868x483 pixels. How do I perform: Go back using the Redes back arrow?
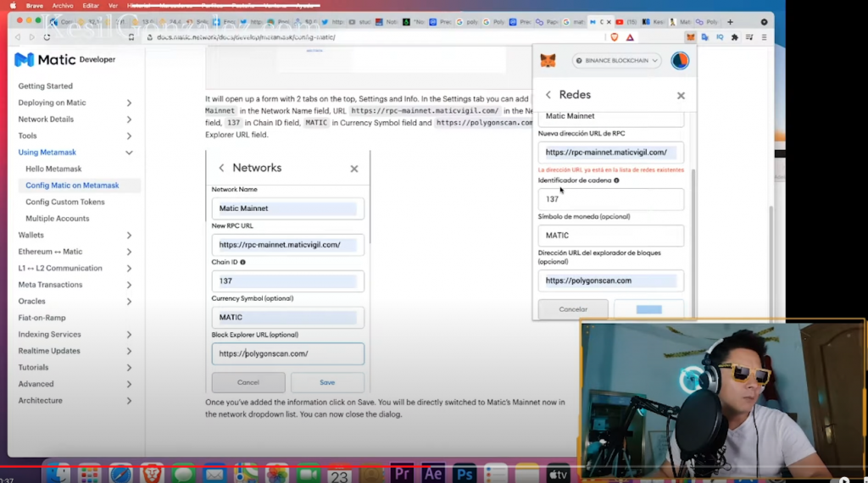pos(548,96)
